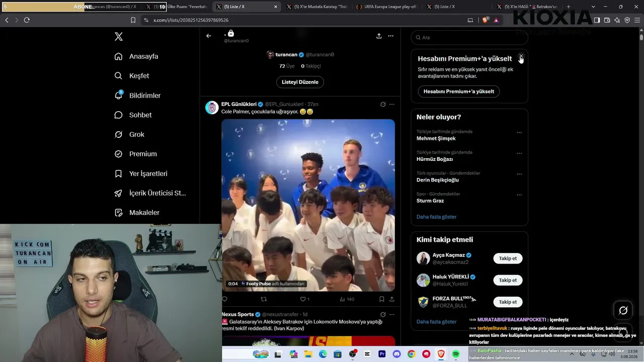The image size is (644, 362).
Task: Play the Cole Palmer video
Action: coord(308,205)
